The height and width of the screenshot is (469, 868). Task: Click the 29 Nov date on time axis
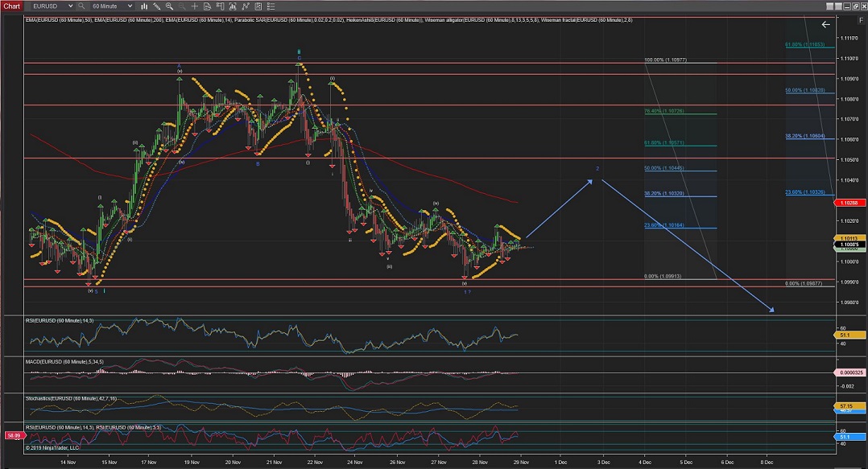point(521,463)
